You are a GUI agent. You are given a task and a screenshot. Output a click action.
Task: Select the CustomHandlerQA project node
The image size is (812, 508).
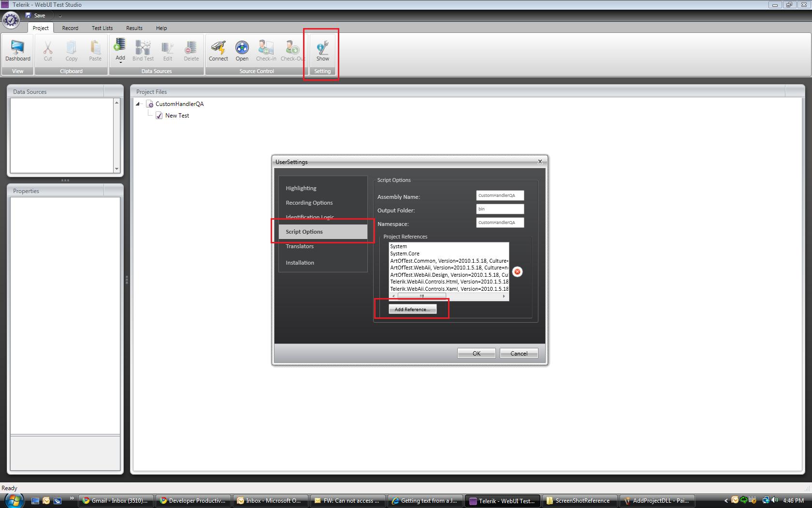coord(179,104)
